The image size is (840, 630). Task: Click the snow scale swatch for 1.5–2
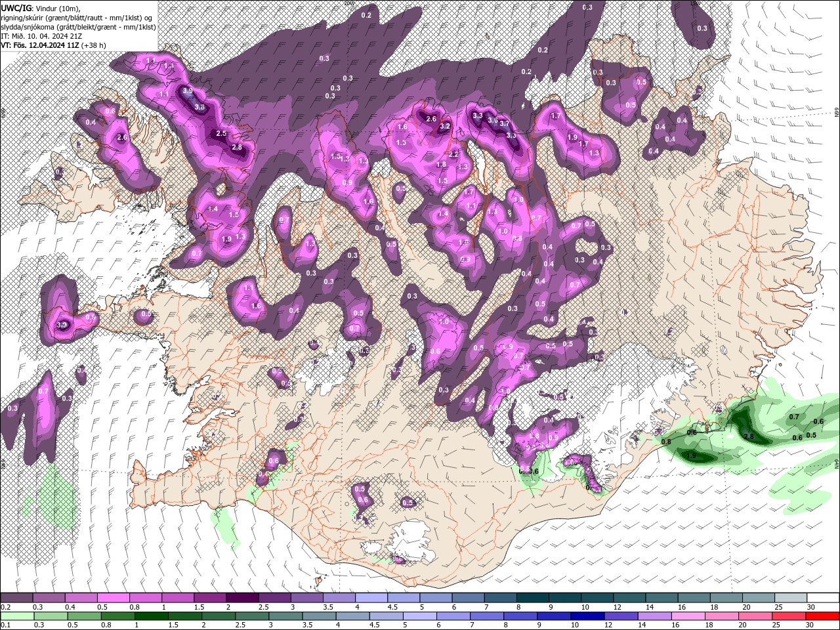point(210,598)
